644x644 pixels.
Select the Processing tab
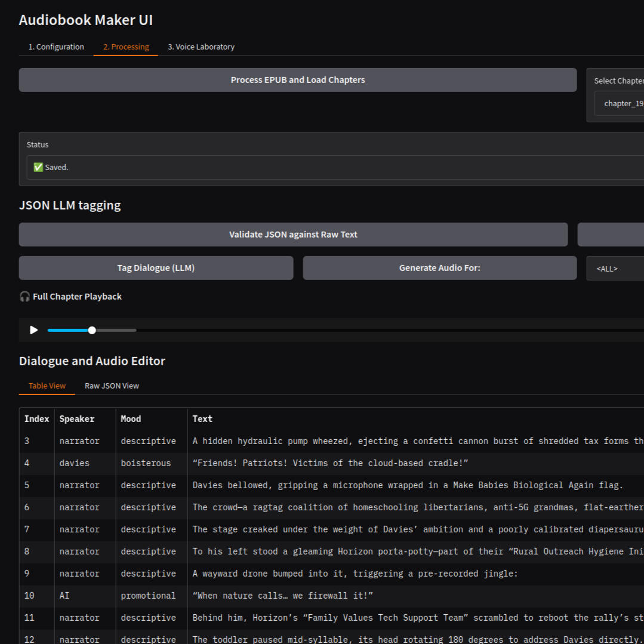point(126,47)
